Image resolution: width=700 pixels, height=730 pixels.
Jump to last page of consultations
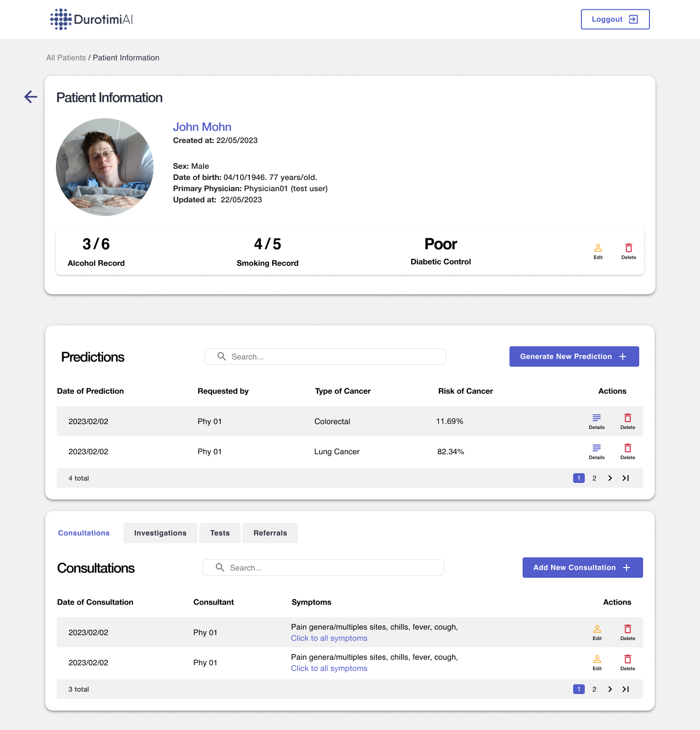626,689
